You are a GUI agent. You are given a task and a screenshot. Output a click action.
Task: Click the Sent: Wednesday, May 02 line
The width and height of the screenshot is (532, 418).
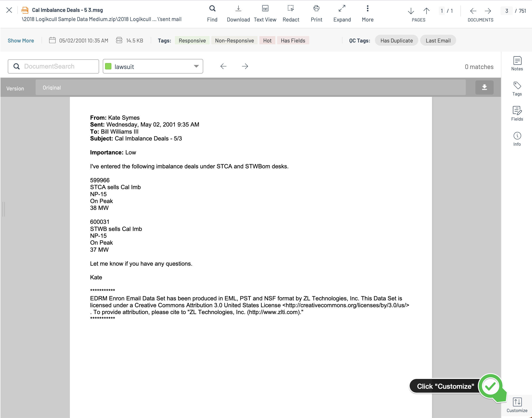pyautogui.click(x=145, y=124)
